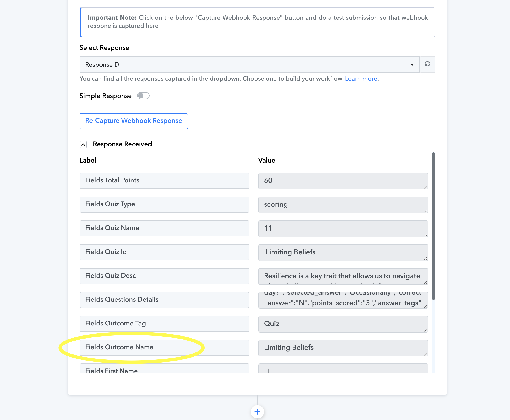
Task: Click the Fields Total Points label field
Action: click(x=164, y=181)
